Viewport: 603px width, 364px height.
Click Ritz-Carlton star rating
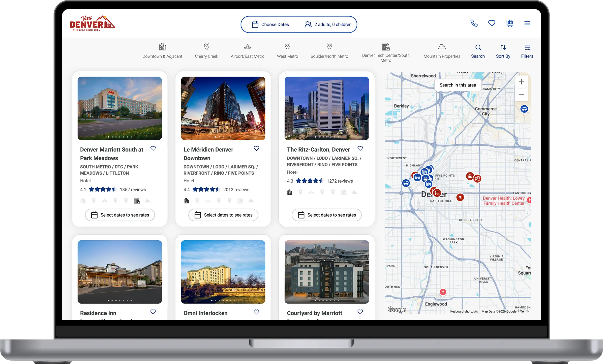click(x=309, y=181)
